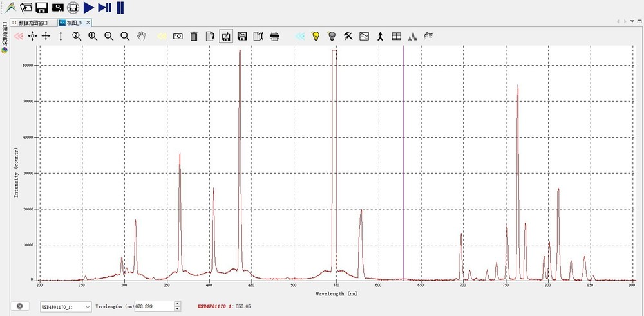Image resolution: width=644 pixels, height=316 pixels.
Task: Click the zoom out magnifier icon
Action: [109, 37]
